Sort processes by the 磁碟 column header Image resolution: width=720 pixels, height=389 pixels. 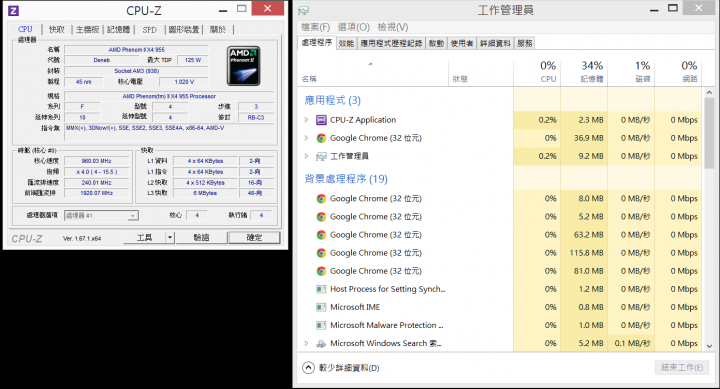631,72
